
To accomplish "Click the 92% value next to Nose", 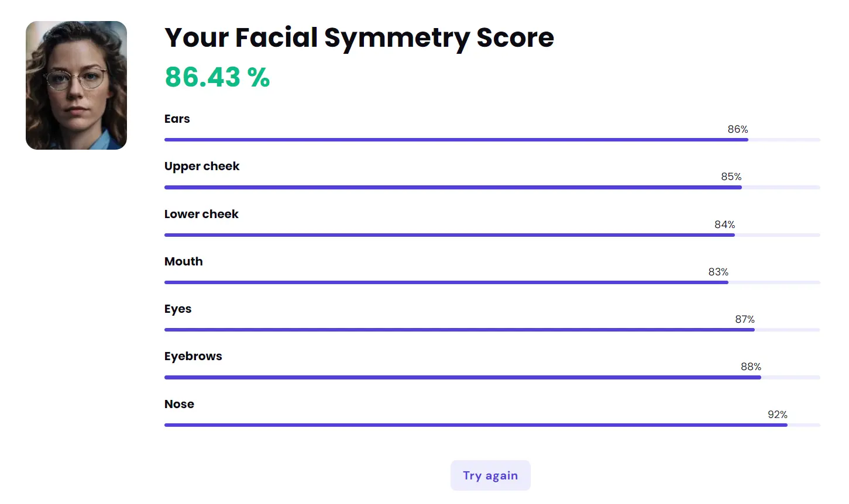I will [x=777, y=415].
